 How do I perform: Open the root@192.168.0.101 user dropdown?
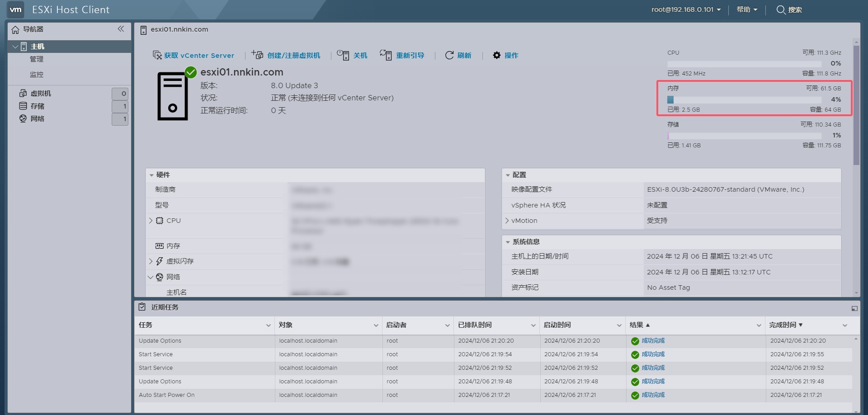685,9
